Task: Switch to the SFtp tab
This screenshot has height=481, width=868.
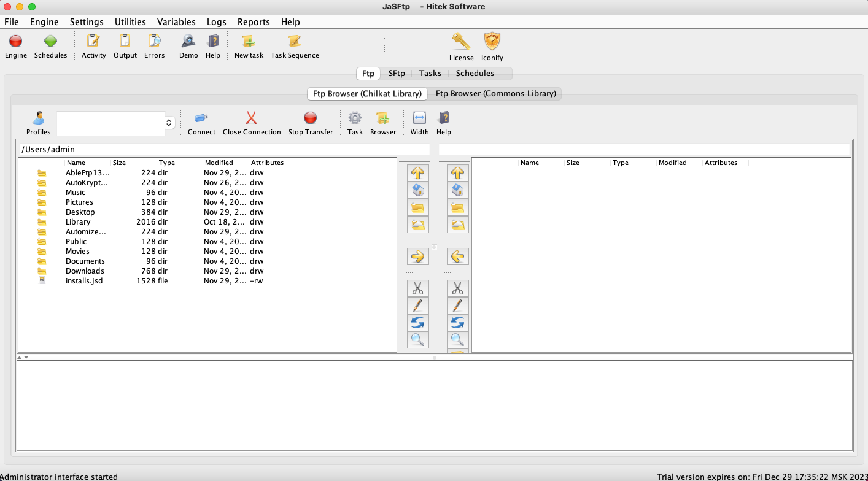Action: click(x=397, y=74)
